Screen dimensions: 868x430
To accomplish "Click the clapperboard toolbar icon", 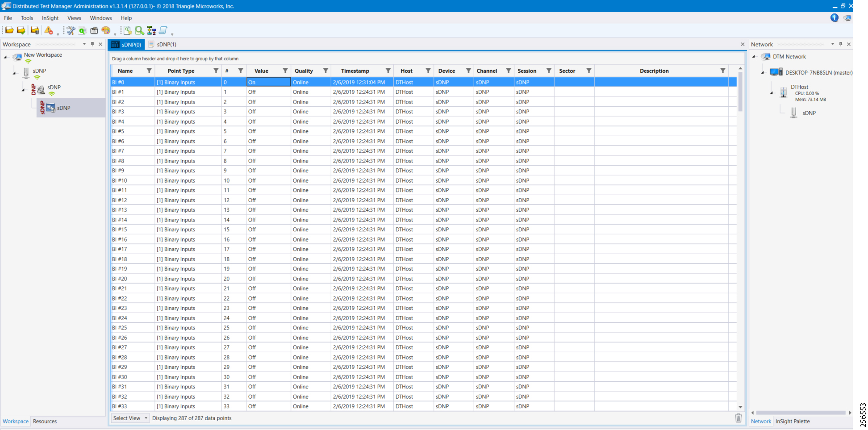I will (94, 30).
